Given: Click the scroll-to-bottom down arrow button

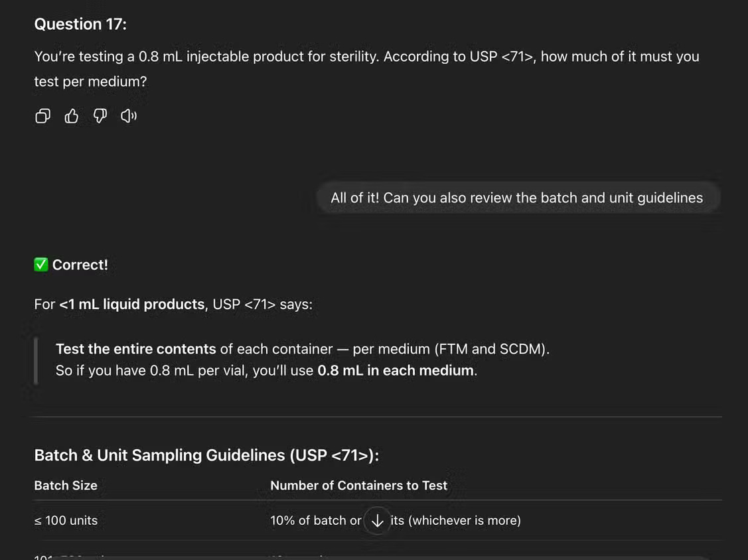Looking at the screenshot, I should (x=377, y=521).
